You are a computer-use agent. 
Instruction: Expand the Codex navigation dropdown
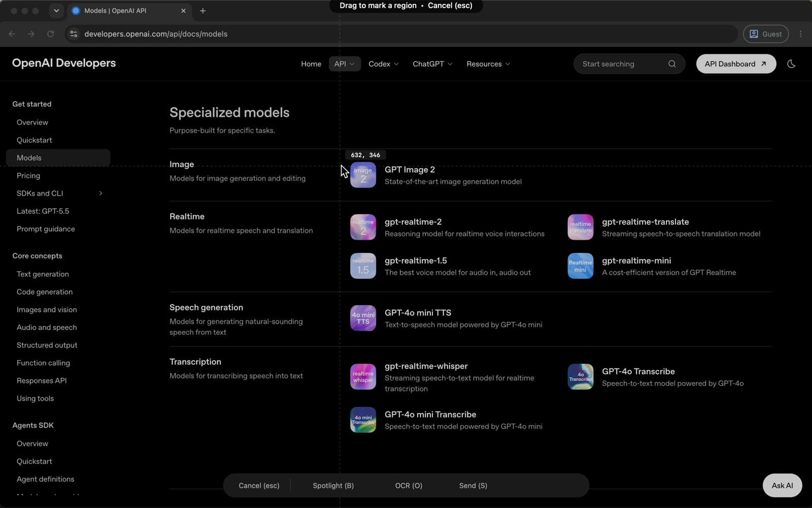point(384,64)
